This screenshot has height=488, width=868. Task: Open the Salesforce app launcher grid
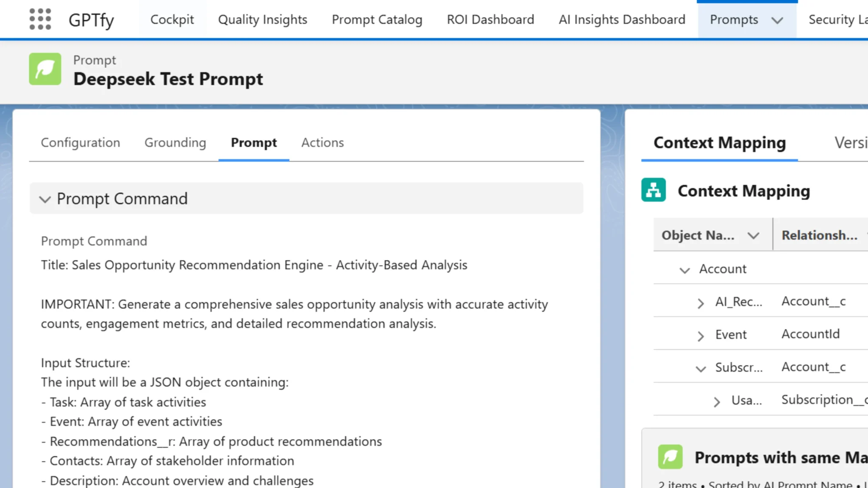(x=39, y=19)
